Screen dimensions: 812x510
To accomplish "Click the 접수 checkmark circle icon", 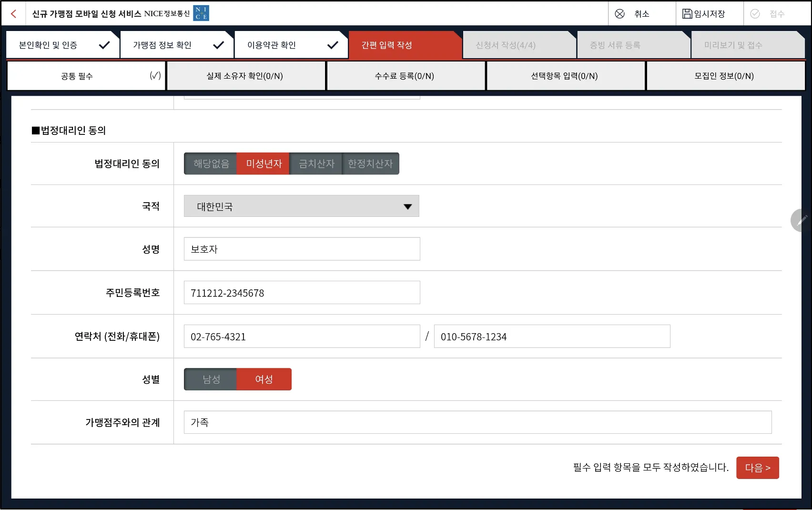I will [755, 14].
